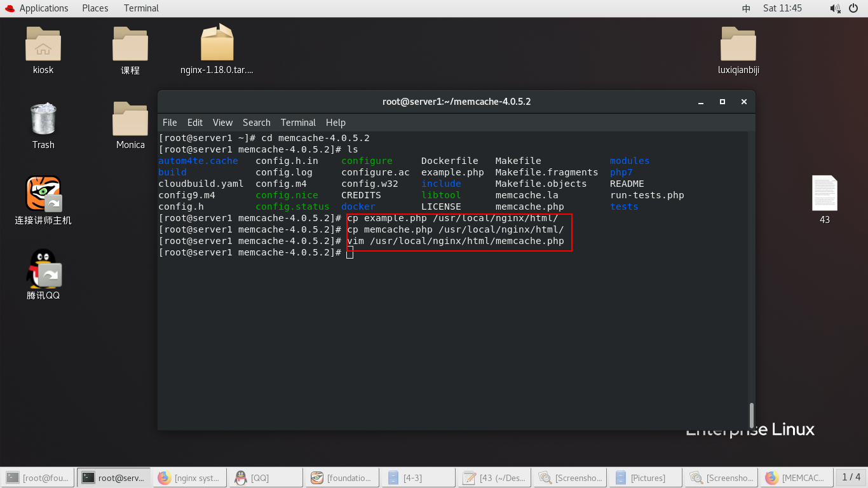Switch to root@serv... terminal taskbar entry
Screen dimensions: 868x488
point(114,477)
